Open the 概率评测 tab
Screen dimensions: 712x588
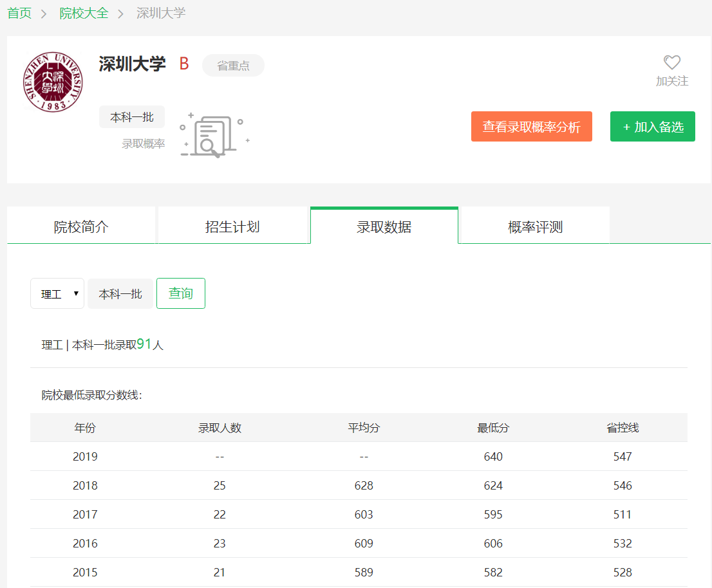tap(535, 226)
